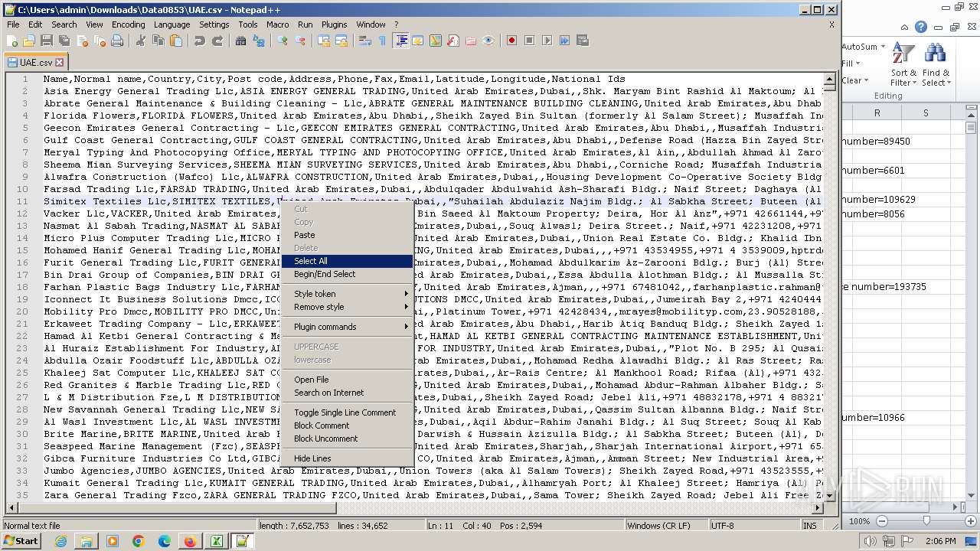980x551 pixels.
Task: Click Synchronize Horizontal Scrolling icon
Action: tap(341, 41)
